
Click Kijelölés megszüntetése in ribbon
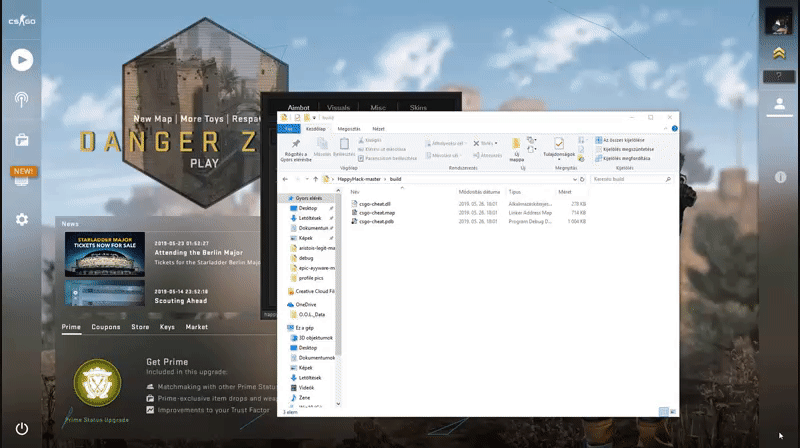(624, 149)
